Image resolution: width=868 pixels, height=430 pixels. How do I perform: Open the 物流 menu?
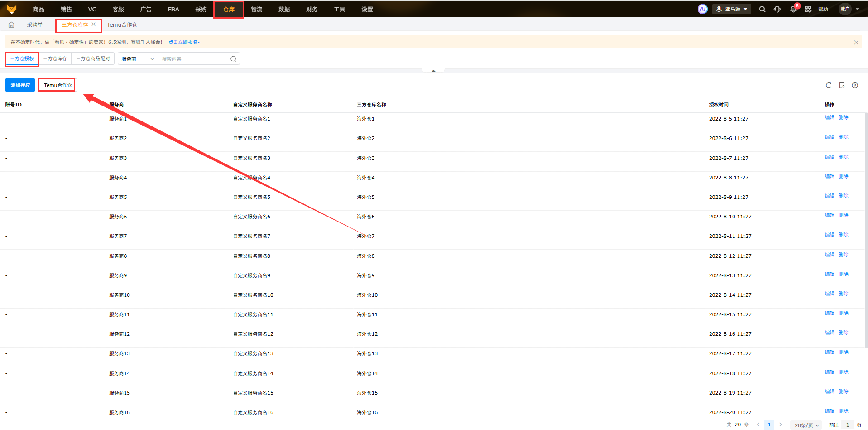(256, 9)
